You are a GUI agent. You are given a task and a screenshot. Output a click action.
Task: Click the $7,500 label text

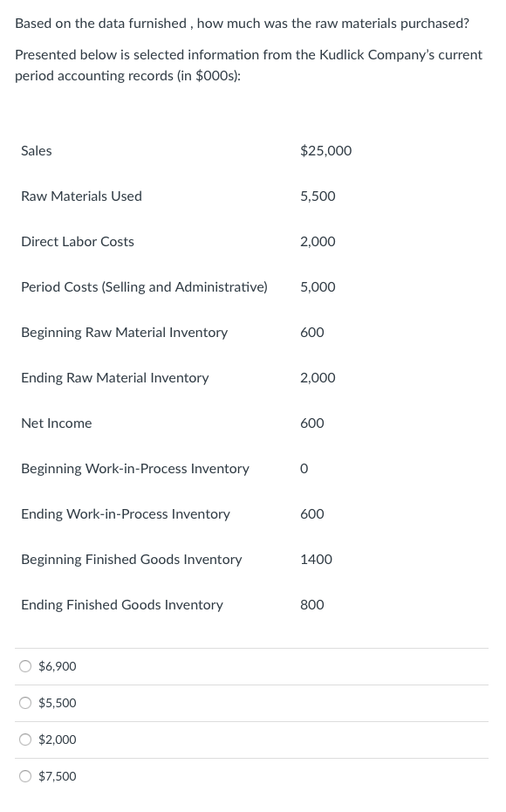coord(57,776)
